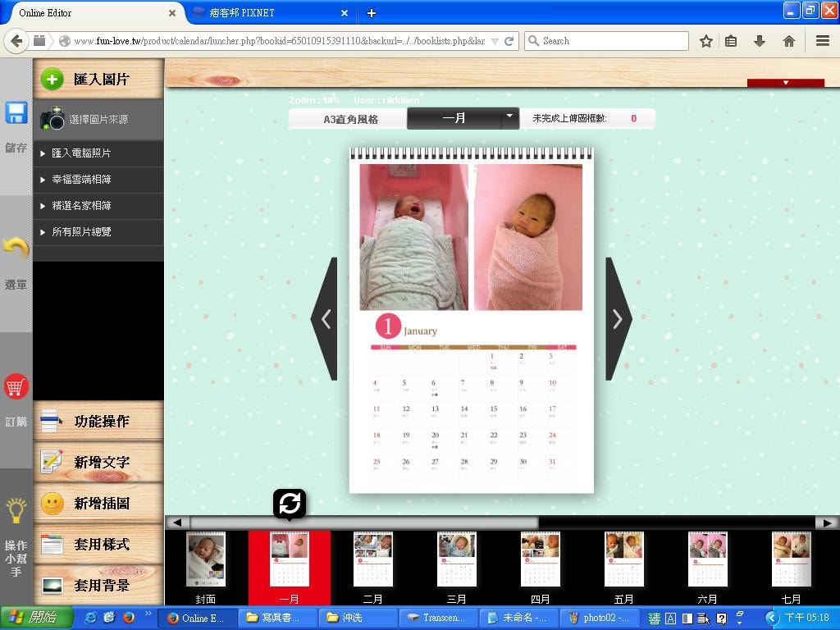Open the 功能操作 panel
This screenshot has width=840, height=630.
coord(98,421)
